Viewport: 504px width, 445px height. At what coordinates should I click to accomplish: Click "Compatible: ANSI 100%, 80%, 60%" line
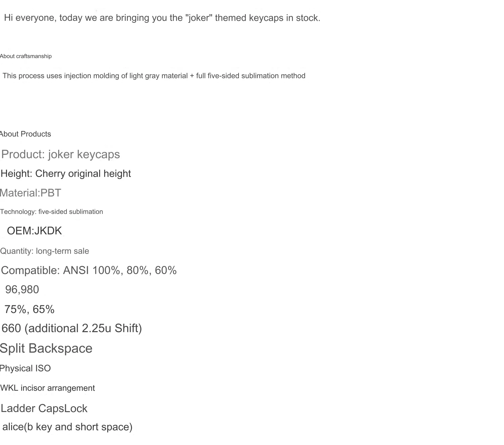click(x=89, y=270)
